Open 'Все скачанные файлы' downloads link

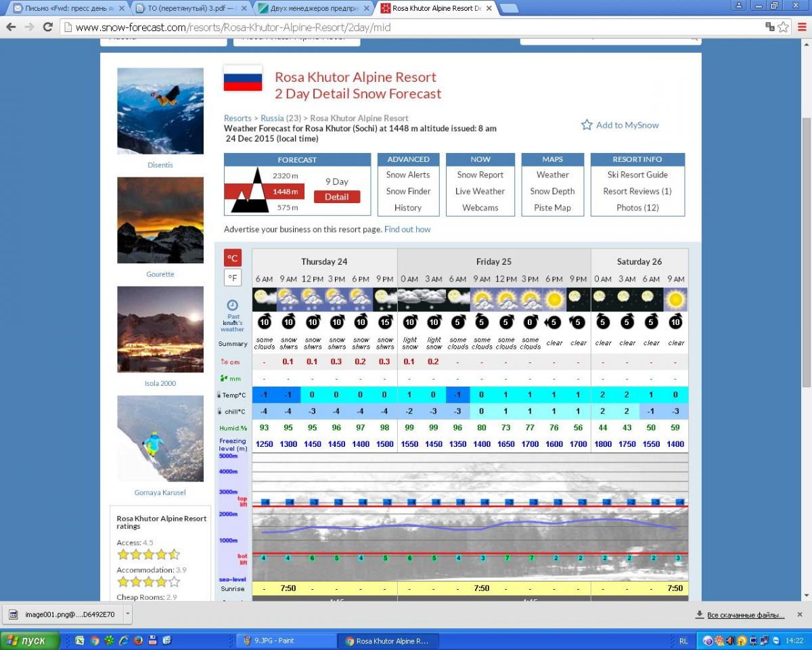pos(746,615)
